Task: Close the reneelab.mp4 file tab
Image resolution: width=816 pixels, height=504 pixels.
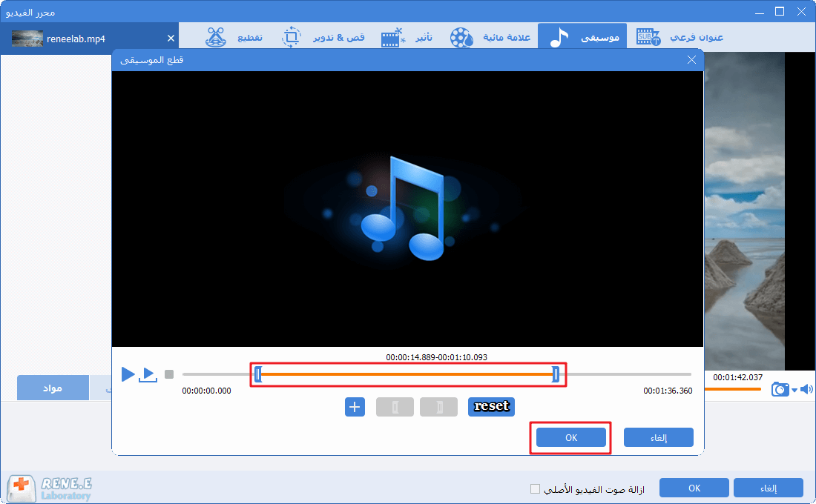Action: (171, 39)
